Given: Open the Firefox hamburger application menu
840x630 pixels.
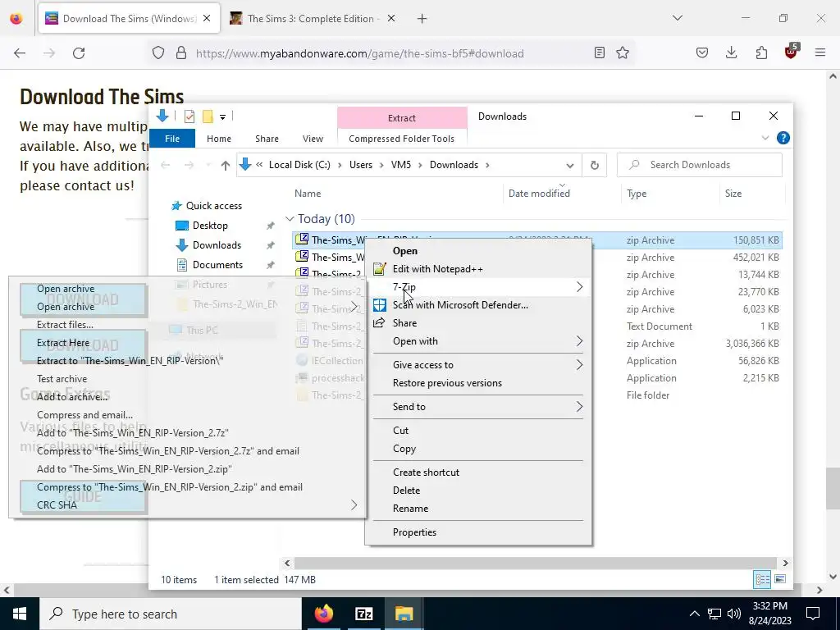Looking at the screenshot, I should [x=820, y=53].
